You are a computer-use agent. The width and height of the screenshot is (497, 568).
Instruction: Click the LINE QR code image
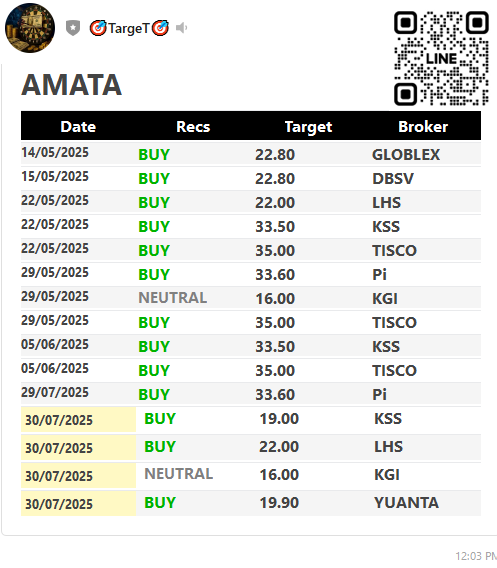[x=441, y=58]
